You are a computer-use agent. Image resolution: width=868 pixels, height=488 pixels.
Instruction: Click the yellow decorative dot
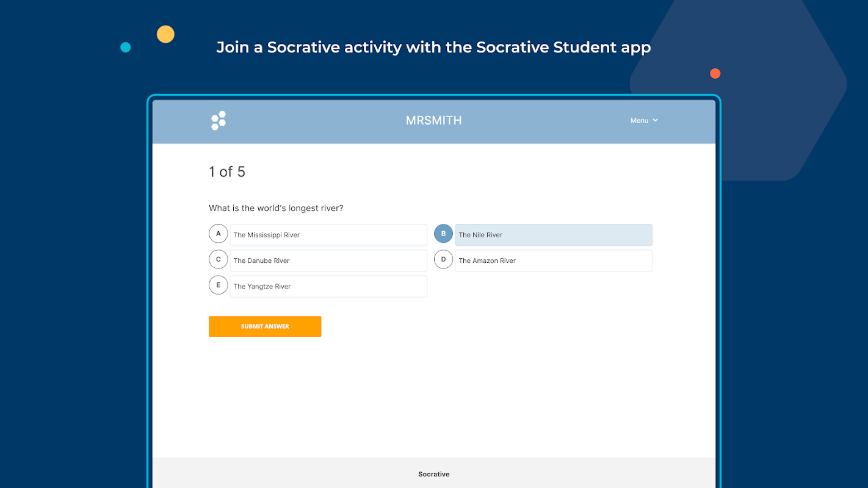point(165,34)
